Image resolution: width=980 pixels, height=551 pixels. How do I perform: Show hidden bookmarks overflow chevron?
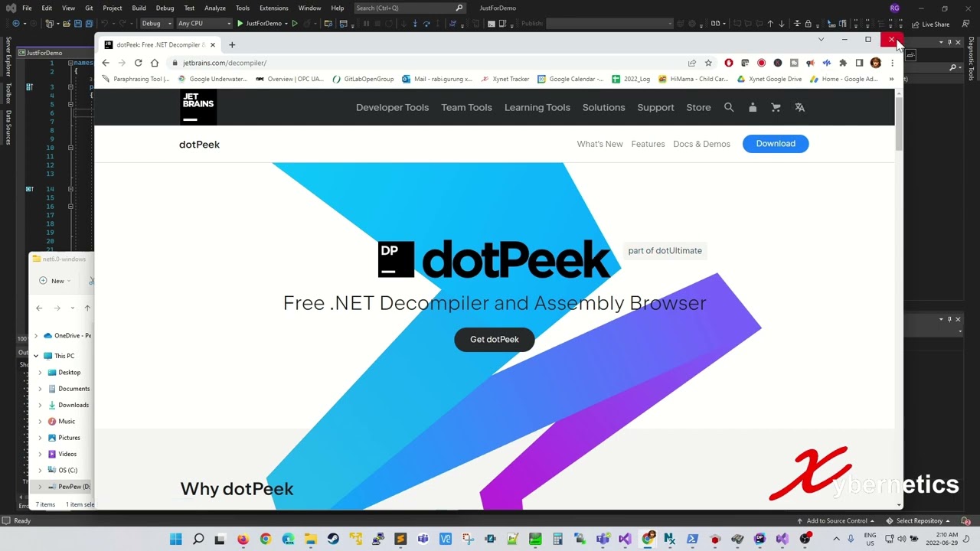891,79
